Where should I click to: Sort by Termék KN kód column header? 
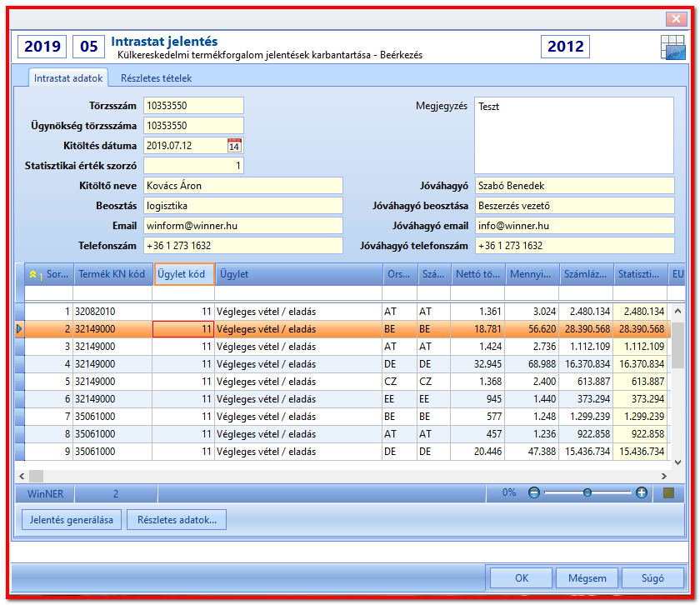[x=112, y=274]
